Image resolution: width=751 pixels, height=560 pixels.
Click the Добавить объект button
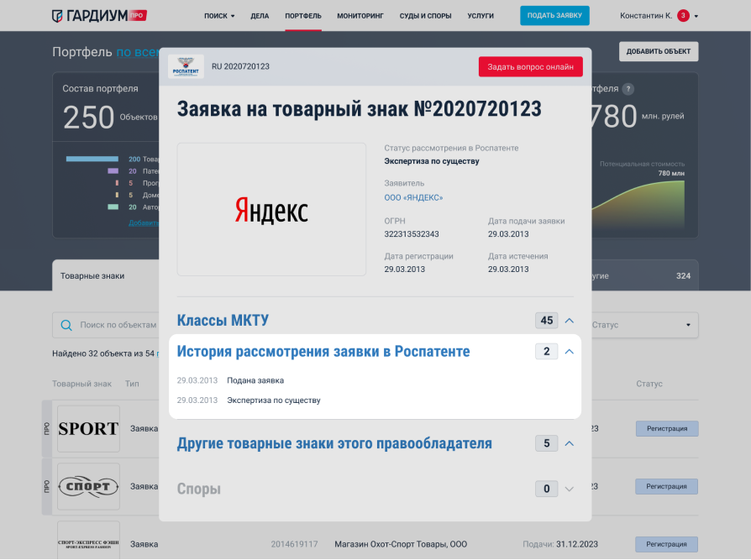659,52
